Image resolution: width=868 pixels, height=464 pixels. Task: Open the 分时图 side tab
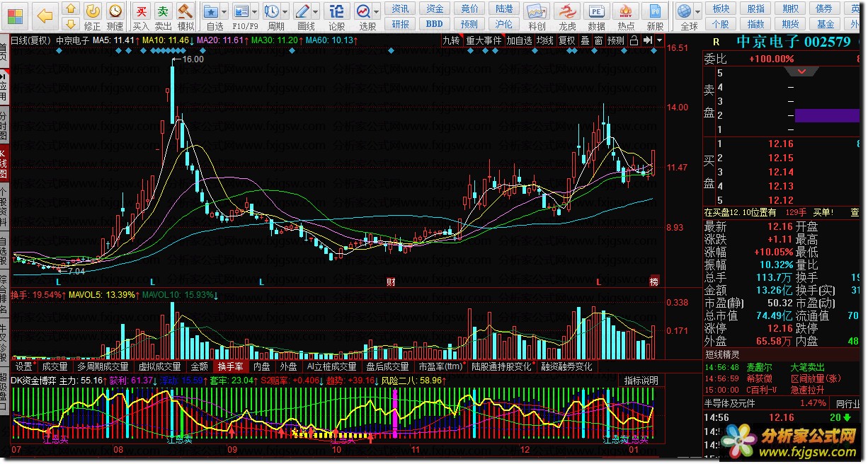point(4,125)
